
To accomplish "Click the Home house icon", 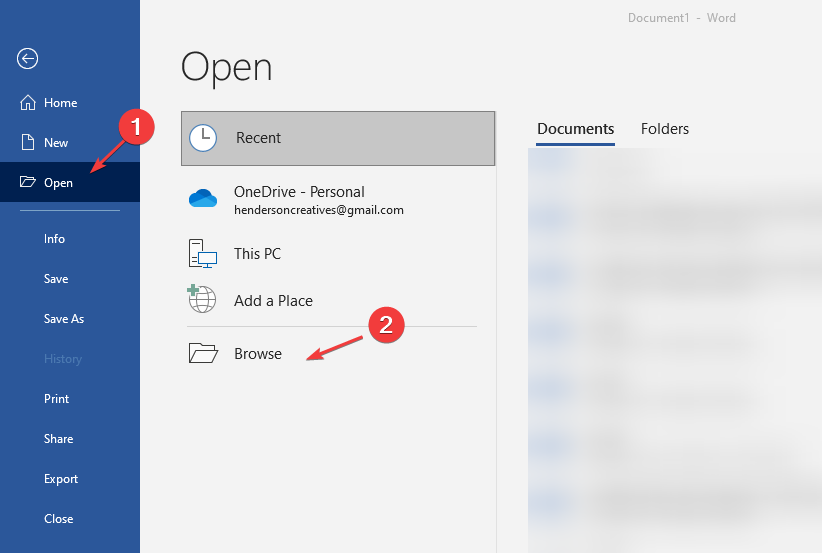I will coord(27,103).
